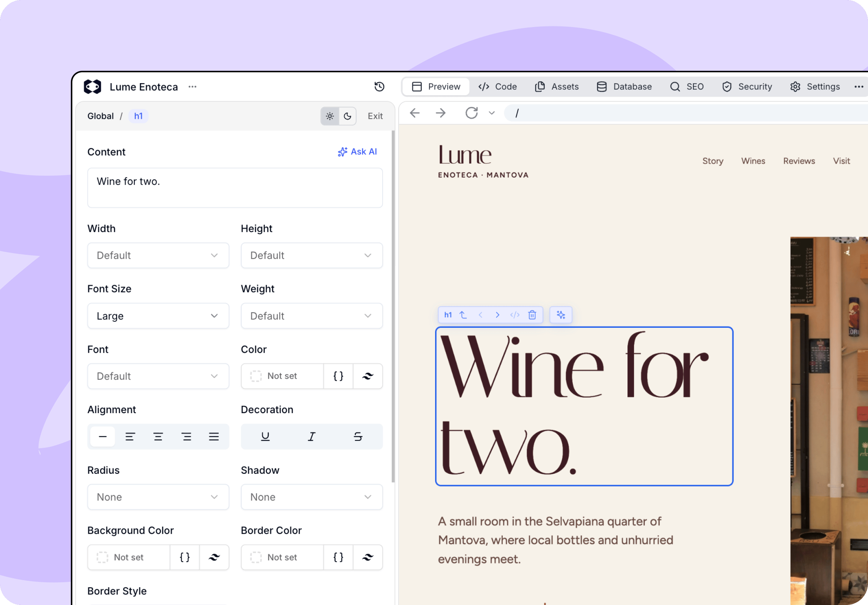Image resolution: width=868 pixels, height=605 pixels.
Task: Open the Radius dropdown
Action: pos(158,497)
